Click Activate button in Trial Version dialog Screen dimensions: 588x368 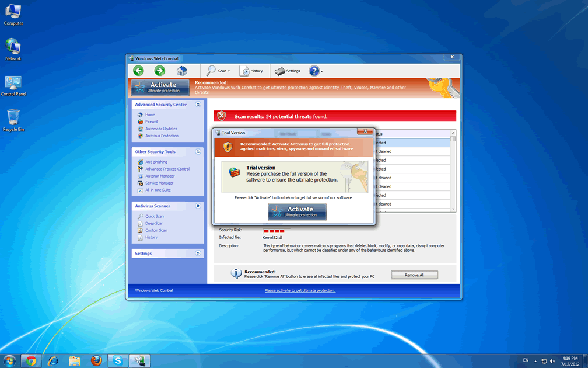297,211
